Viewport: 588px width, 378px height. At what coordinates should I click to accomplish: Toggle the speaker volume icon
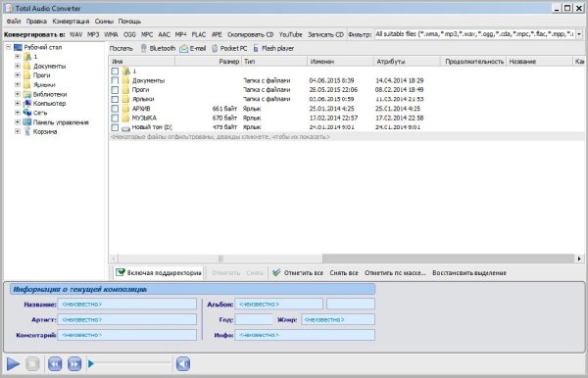(x=183, y=363)
